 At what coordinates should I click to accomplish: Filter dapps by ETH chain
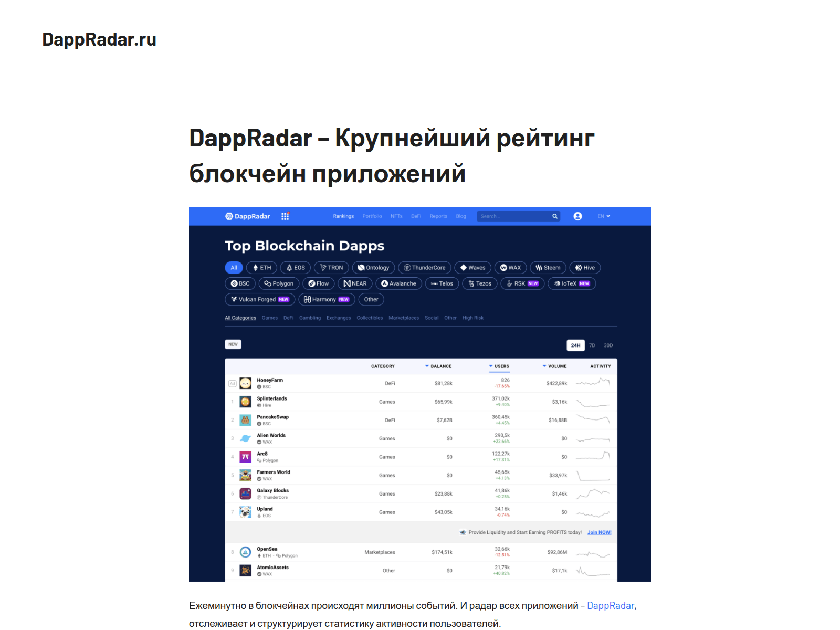tap(261, 268)
